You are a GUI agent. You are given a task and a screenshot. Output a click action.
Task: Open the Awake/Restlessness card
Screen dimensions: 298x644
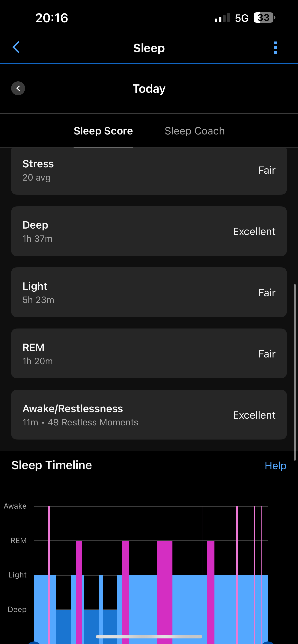(x=149, y=414)
